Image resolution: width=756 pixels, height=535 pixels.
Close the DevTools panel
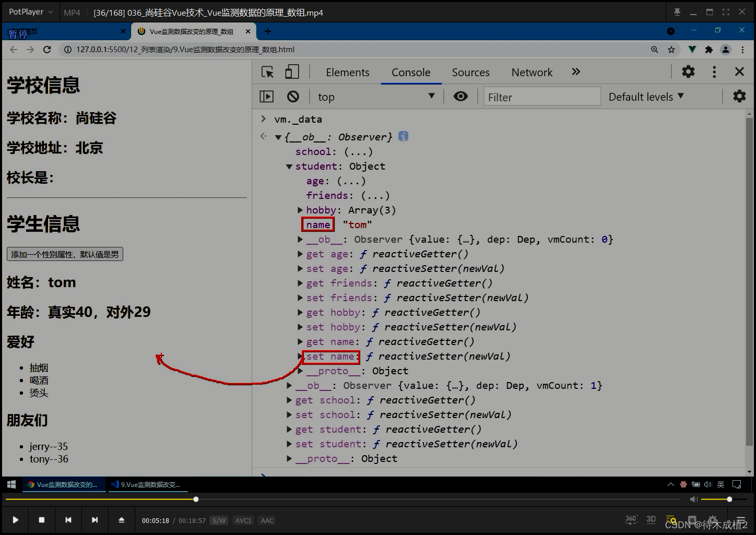point(739,72)
